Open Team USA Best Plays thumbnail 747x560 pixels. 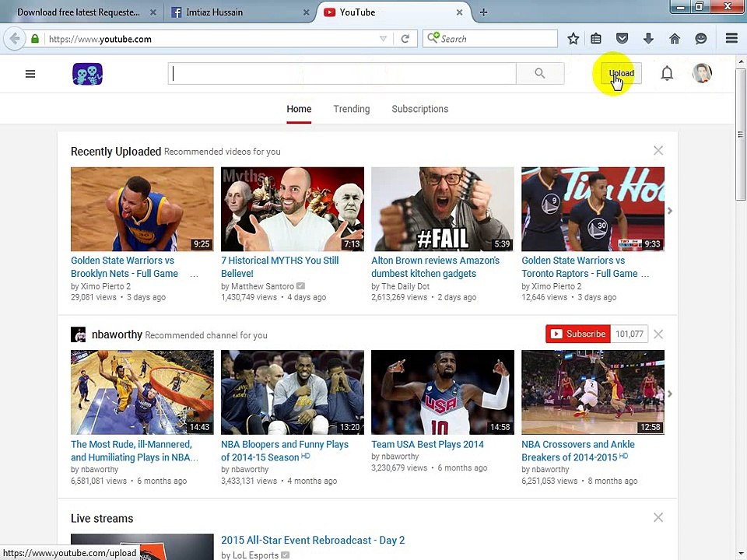443,392
